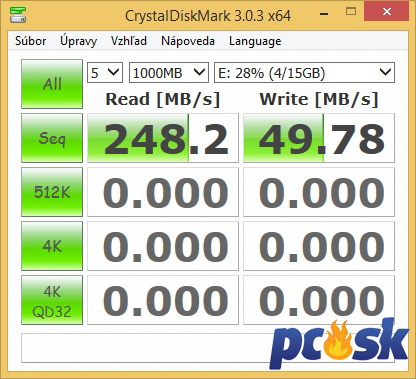
Task: Start the Seq benchmark test
Action: coord(52,138)
